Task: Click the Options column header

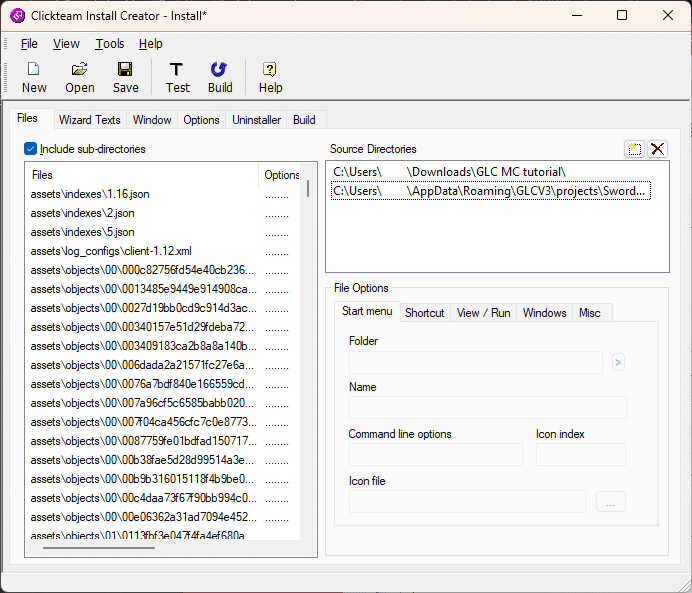Action: 281,175
